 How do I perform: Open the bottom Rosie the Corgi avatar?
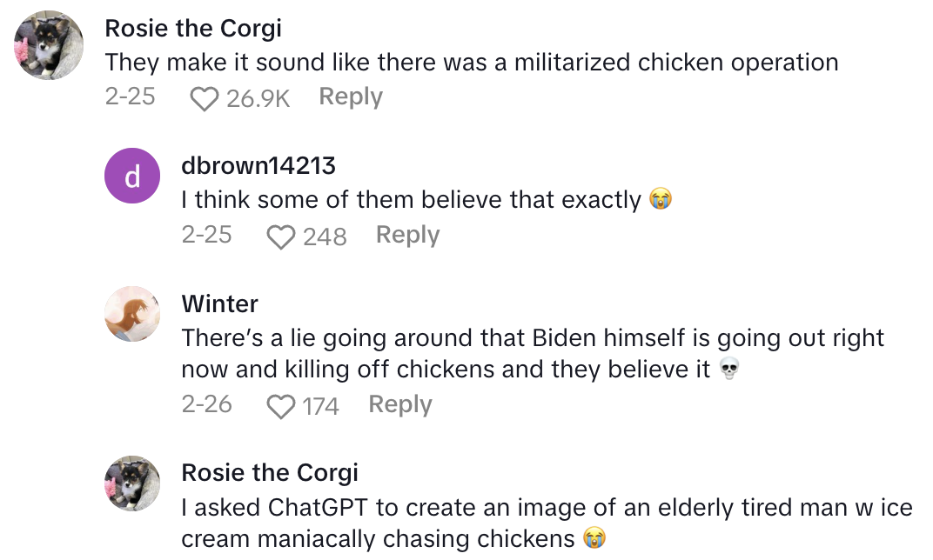(x=132, y=483)
